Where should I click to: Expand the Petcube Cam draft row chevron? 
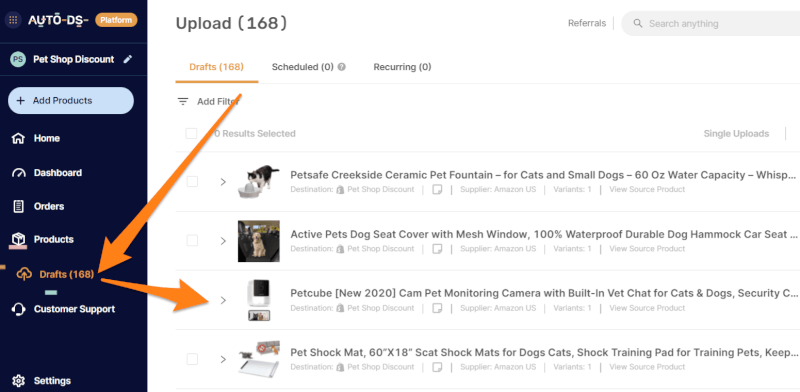click(x=223, y=300)
